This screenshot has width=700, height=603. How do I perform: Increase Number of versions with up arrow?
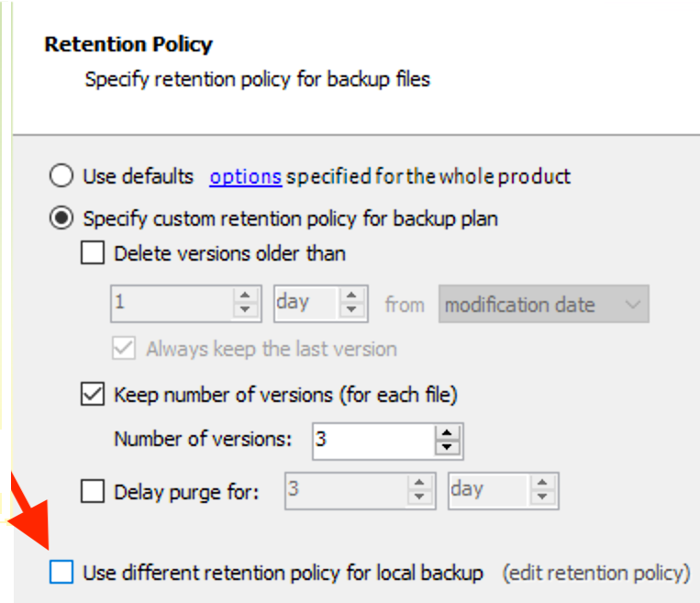(x=447, y=433)
